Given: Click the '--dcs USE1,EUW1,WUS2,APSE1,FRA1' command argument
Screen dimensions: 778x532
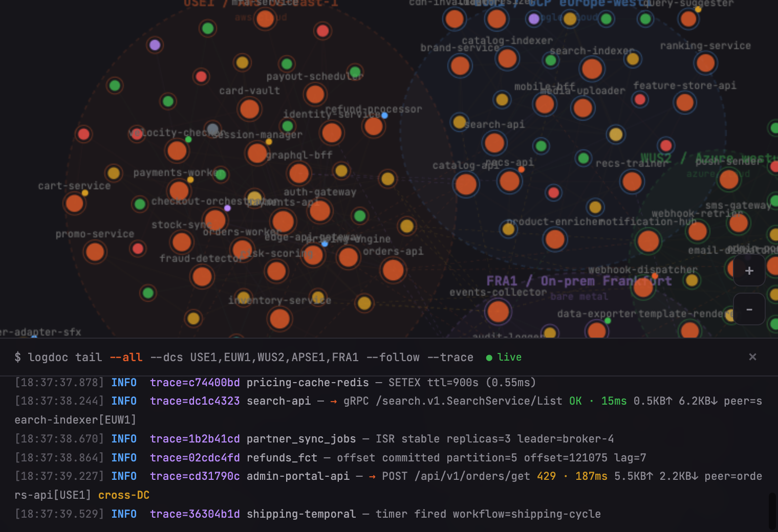Looking at the screenshot, I should pyautogui.click(x=254, y=357).
